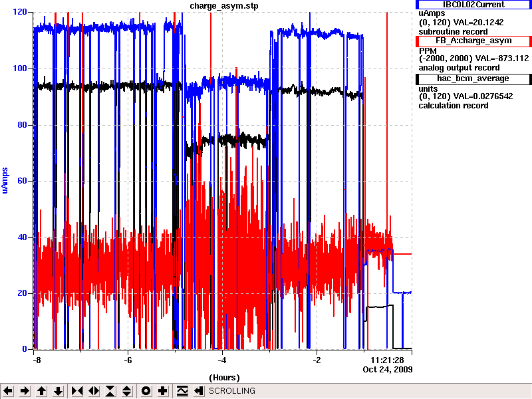Click the x-axis label -6
The image size is (532, 399).
point(128,360)
